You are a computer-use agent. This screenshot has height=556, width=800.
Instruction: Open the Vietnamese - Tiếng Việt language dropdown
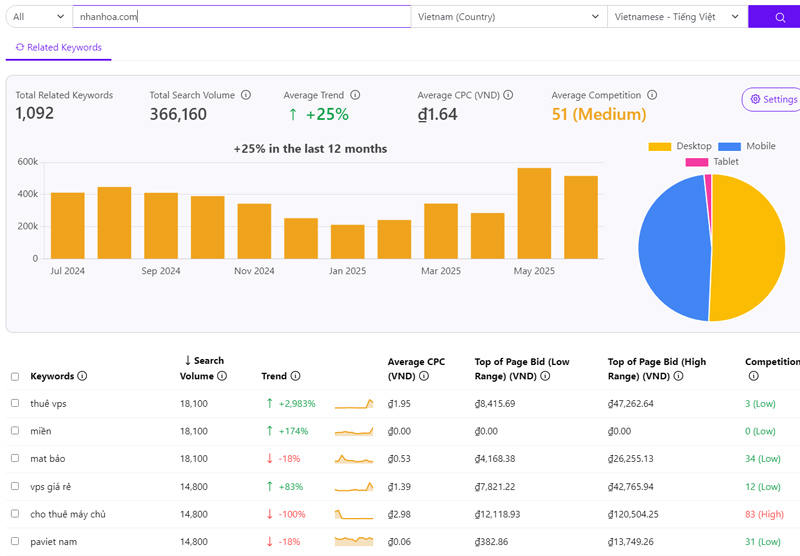(678, 17)
